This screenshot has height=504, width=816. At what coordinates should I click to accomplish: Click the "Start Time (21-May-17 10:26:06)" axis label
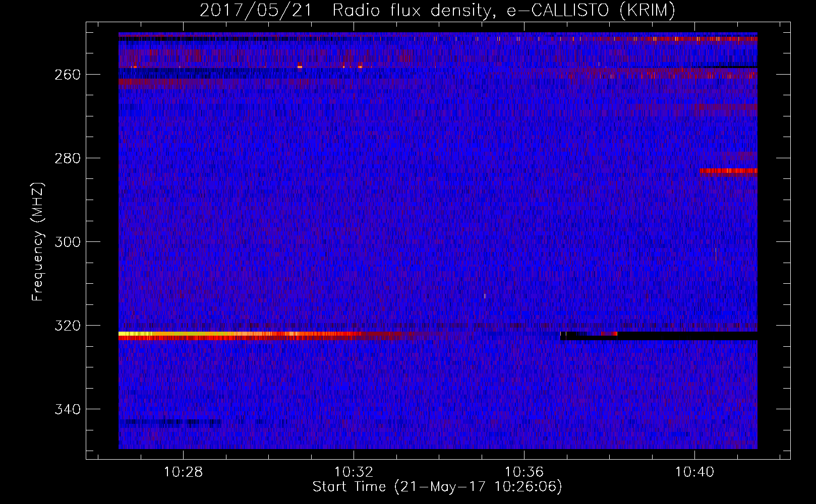pyautogui.click(x=437, y=487)
